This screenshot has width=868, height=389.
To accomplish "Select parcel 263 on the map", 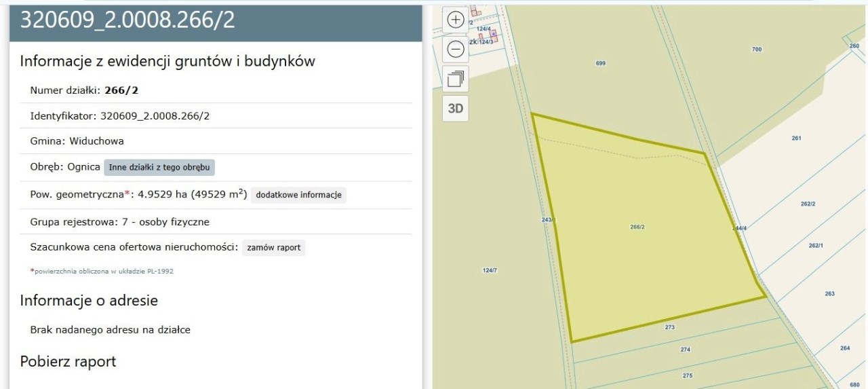I will click(x=829, y=294).
